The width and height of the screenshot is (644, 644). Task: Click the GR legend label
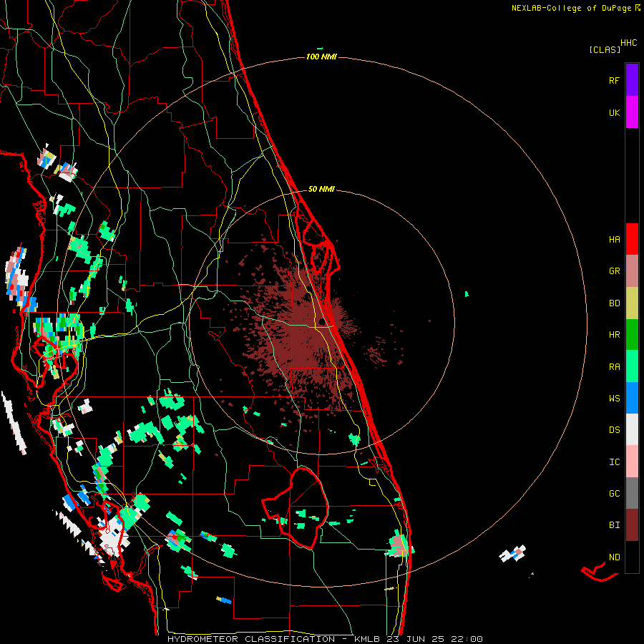click(x=614, y=271)
